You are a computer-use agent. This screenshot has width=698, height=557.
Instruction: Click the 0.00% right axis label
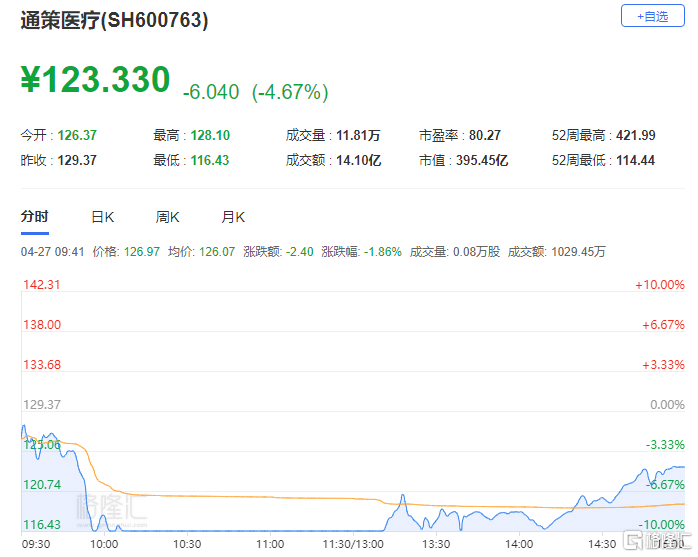[x=667, y=405]
